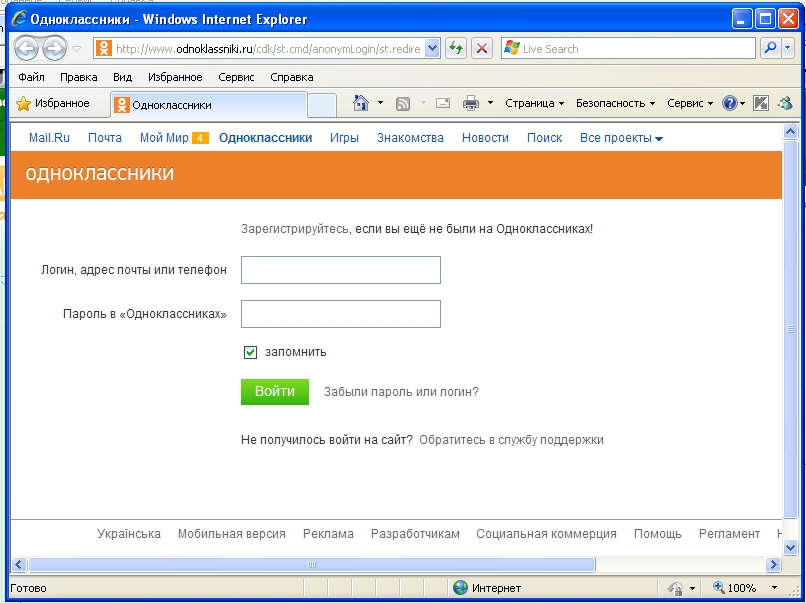Image resolution: width=806 pixels, height=603 pixels.
Task: Open the Вид menu
Action: click(122, 77)
